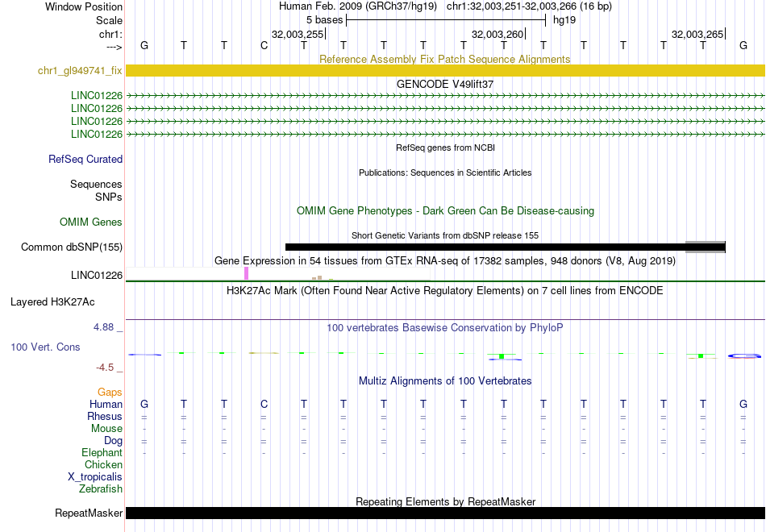Select the yellow fix patch alignment bar
This screenshot has height=532, width=766.
tap(445, 70)
